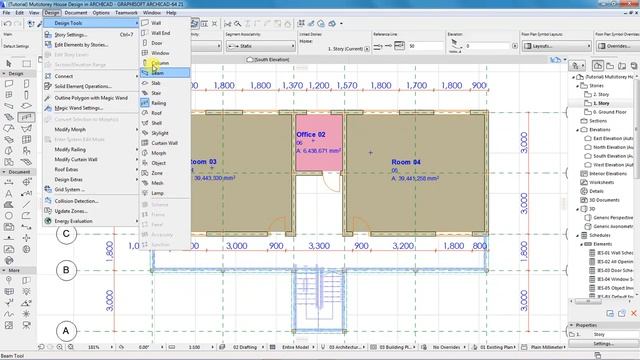The image size is (640, 360).
Task: Toggle the reference line position icon
Action: tap(399, 46)
